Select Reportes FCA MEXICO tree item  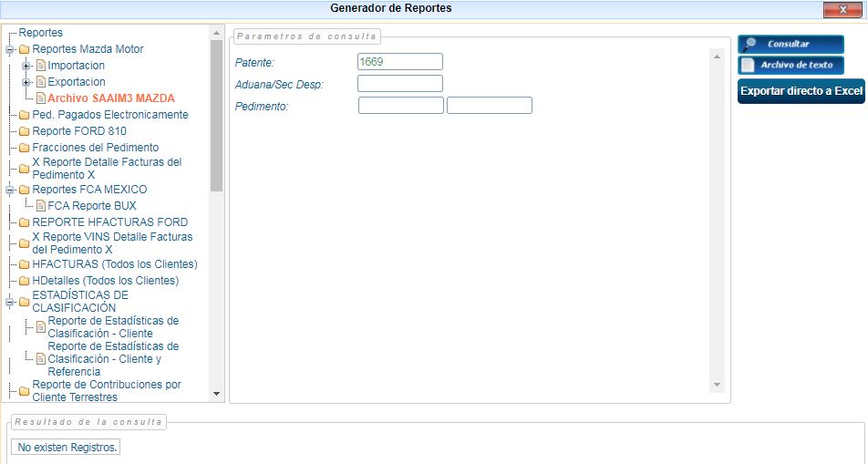pyautogui.click(x=89, y=190)
